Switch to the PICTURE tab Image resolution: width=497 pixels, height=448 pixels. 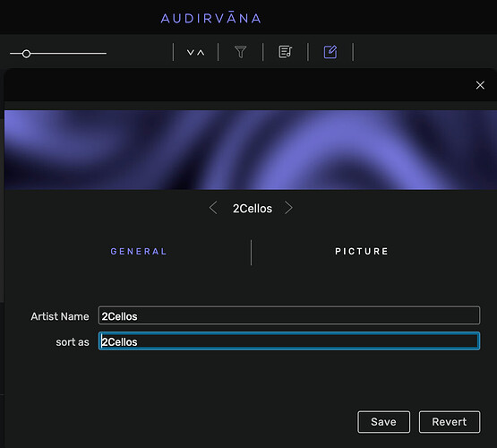point(362,252)
